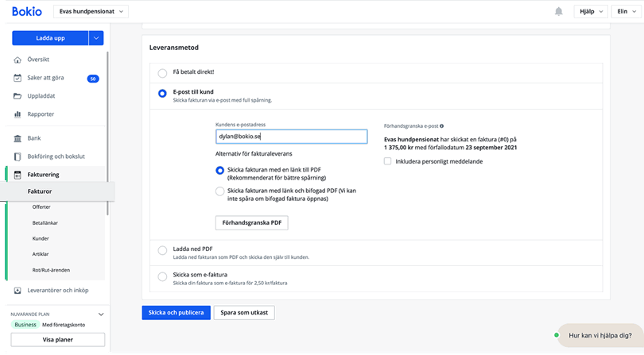The height and width of the screenshot is (355, 644).
Task: Open Uppladdat in the sidebar
Action: coord(41,95)
